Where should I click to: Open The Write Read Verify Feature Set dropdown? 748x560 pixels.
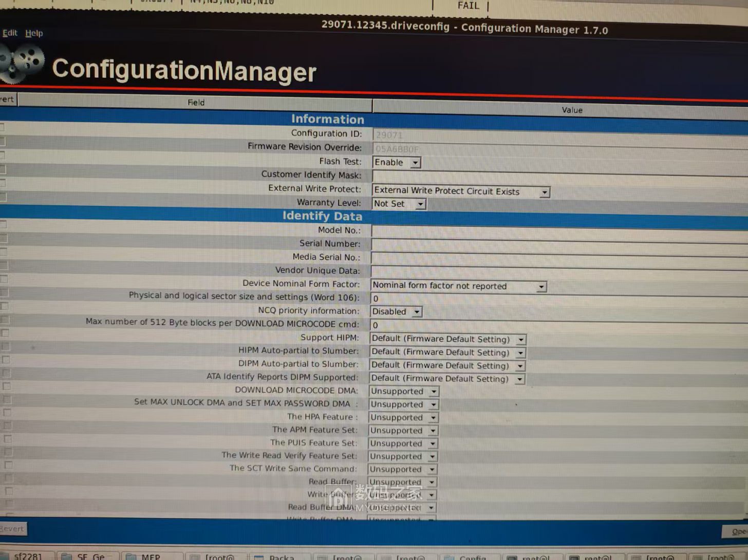[403, 456]
